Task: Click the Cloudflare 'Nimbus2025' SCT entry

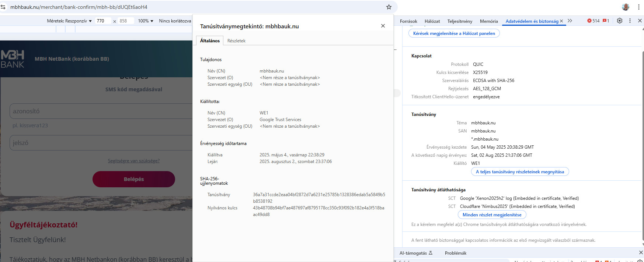Action: (518, 206)
